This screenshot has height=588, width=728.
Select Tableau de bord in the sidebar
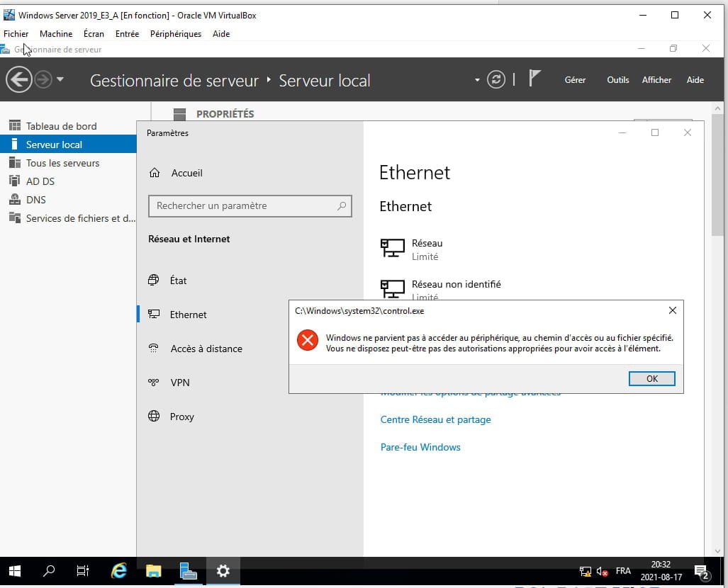pos(68,126)
